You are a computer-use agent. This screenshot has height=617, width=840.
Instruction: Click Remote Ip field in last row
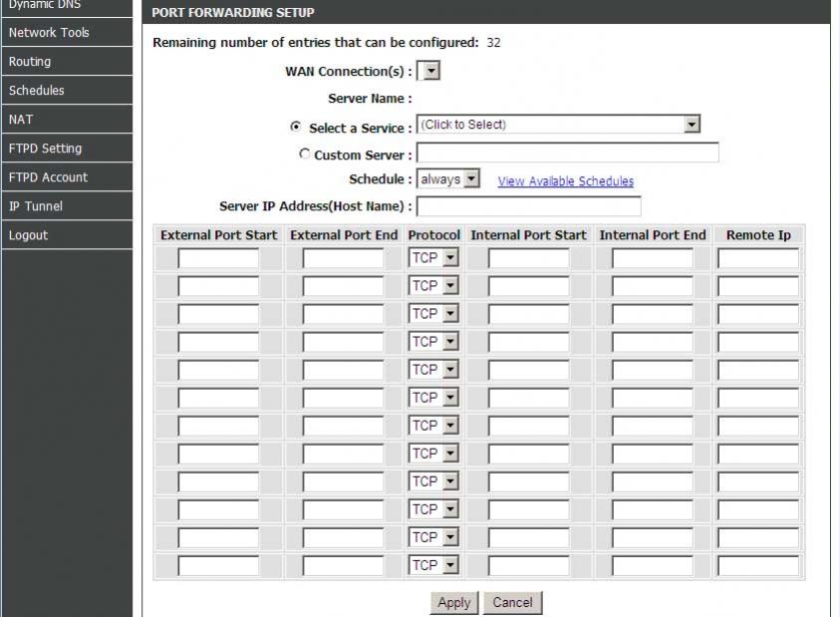click(758, 565)
